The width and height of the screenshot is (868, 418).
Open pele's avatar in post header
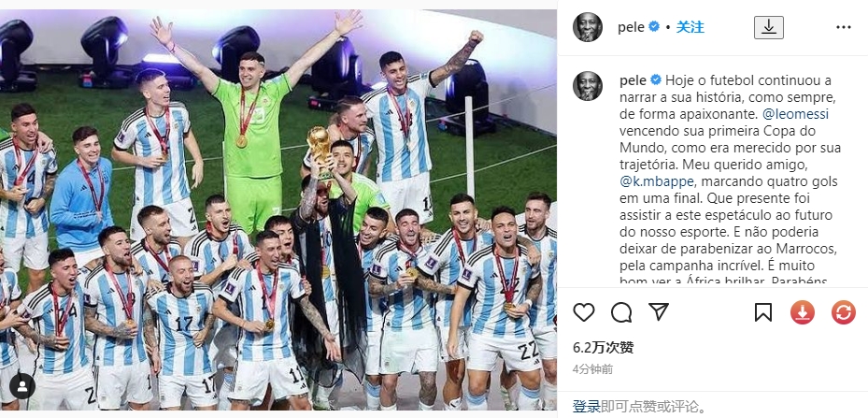click(588, 26)
